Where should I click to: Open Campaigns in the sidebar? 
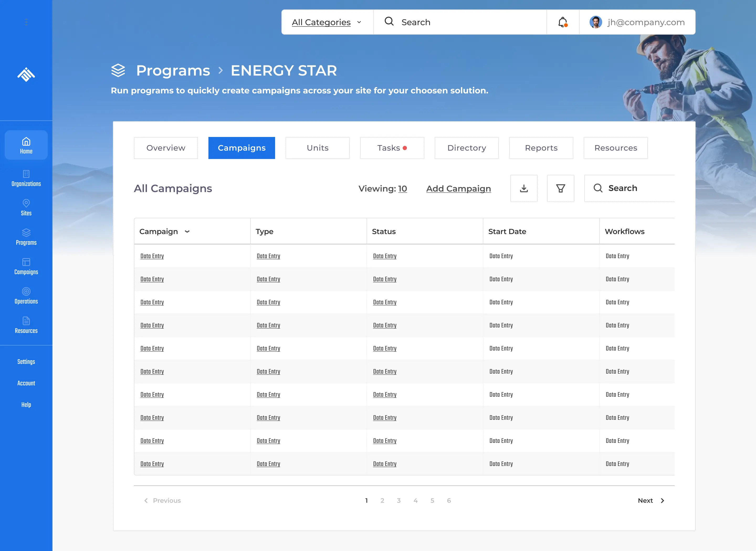pyautogui.click(x=26, y=267)
